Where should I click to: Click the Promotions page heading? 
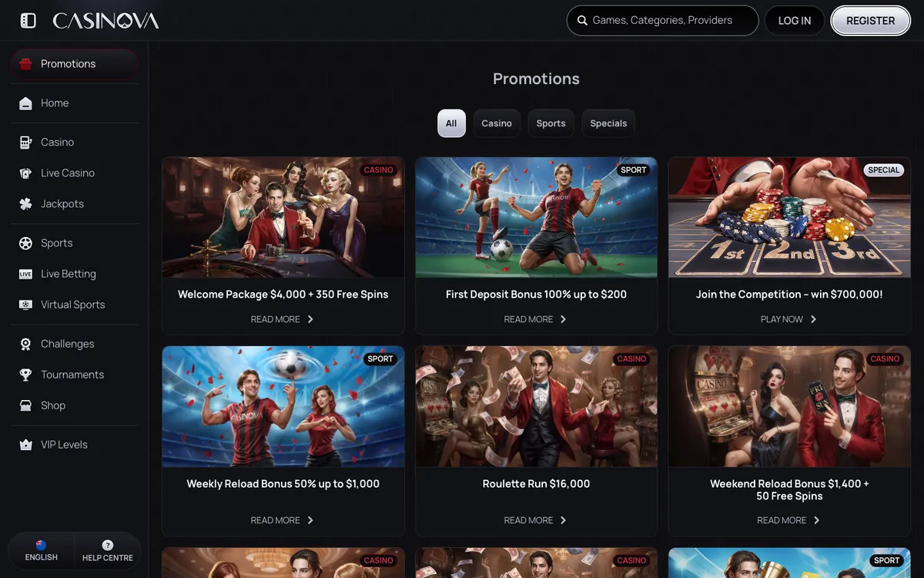coord(537,79)
